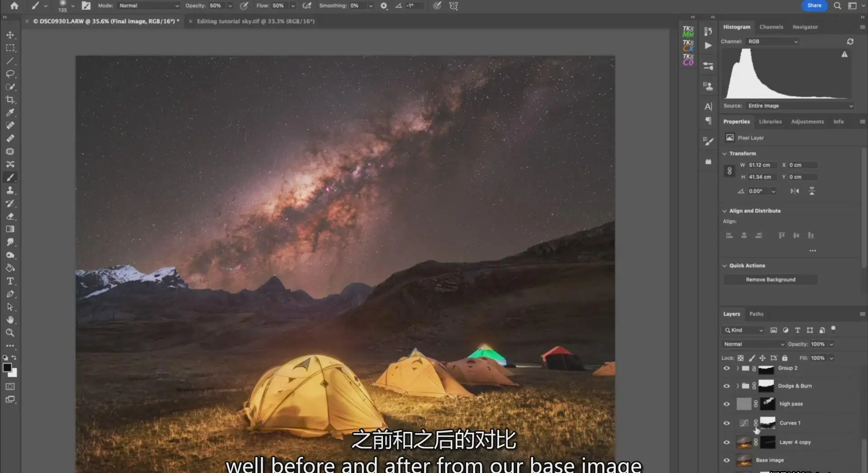Select the Crop tool
Viewport: 868px width, 473px height.
pyautogui.click(x=10, y=100)
